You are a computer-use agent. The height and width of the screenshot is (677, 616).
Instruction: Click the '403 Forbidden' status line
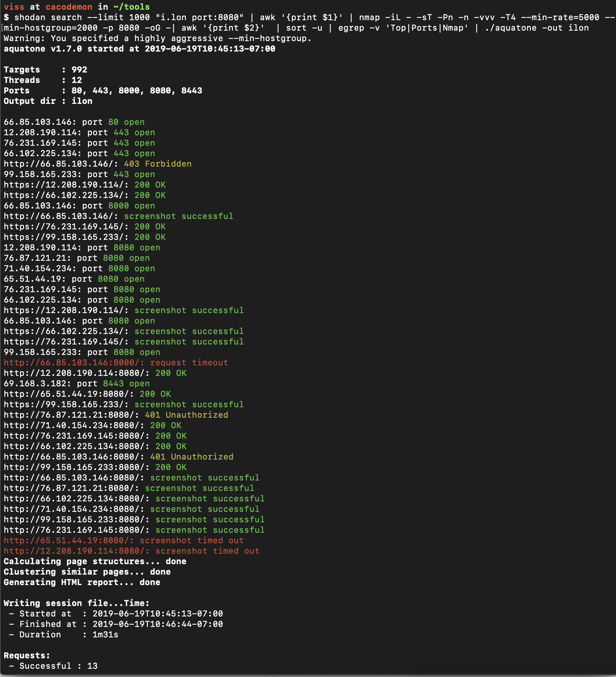(98, 164)
